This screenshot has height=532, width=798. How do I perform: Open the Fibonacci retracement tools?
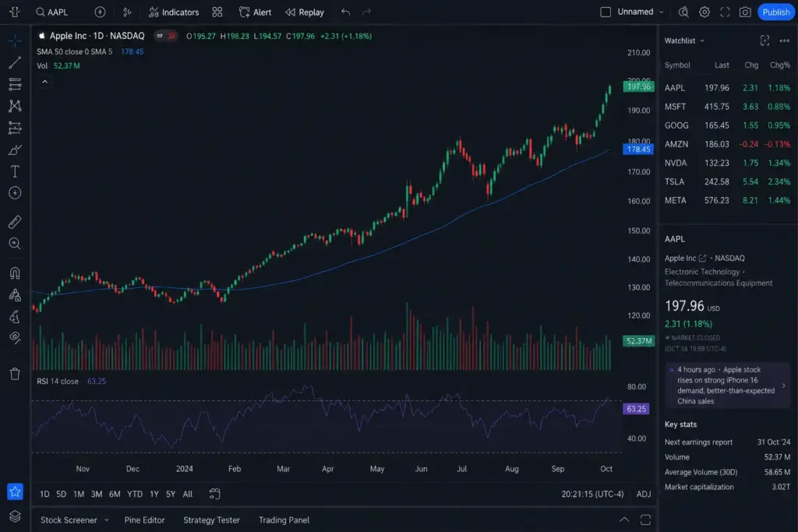click(x=15, y=84)
